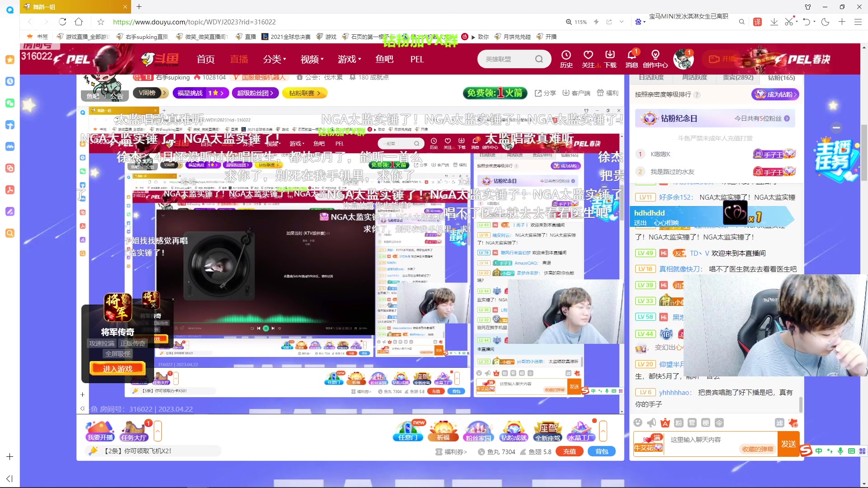The image size is (868, 488).
Task: Click the 我要开播 start streaming icon
Action: click(100, 431)
